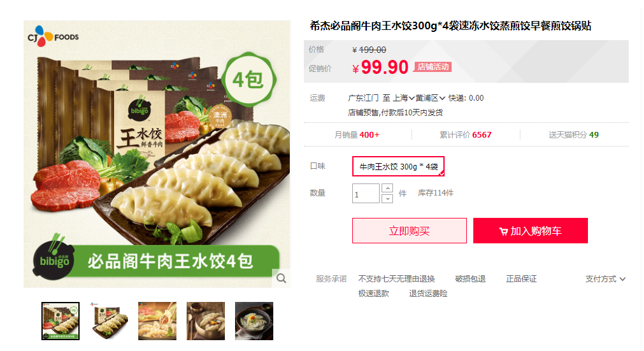Select the fourth thumbnail with dumpling bowl
The width and height of the screenshot is (644, 351).
click(206, 321)
